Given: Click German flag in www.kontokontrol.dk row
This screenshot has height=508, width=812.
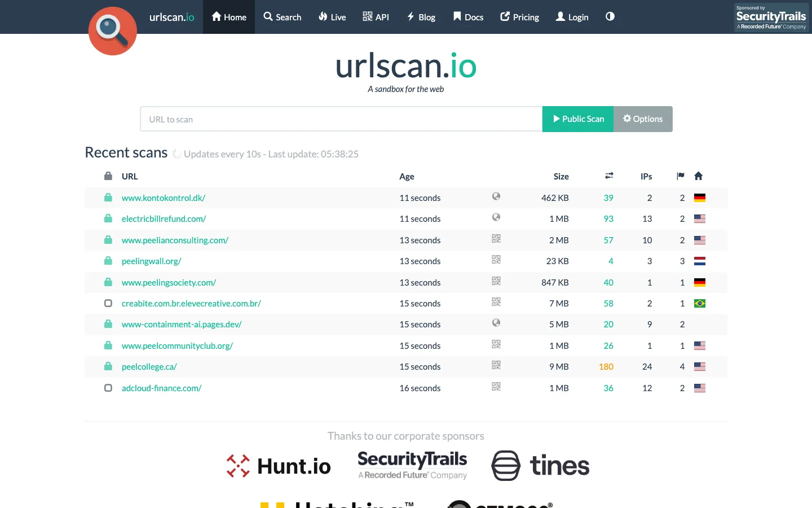Looking at the screenshot, I should pos(700,198).
